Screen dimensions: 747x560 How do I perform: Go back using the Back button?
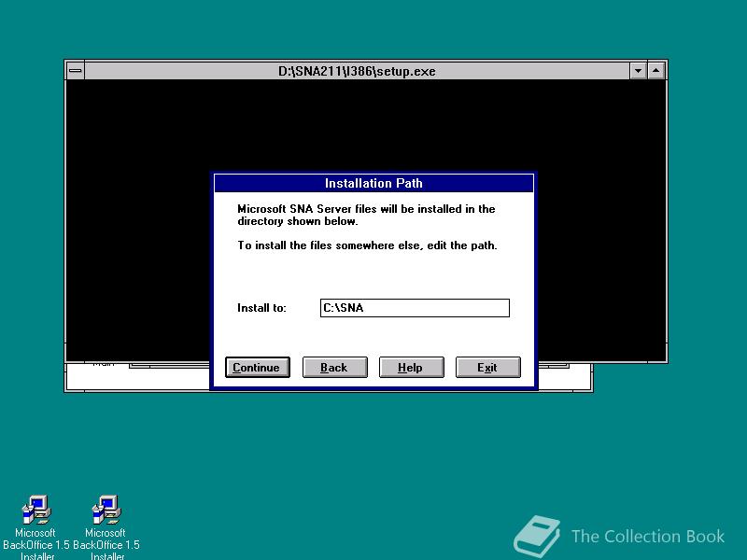pyautogui.click(x=335, y=367)
